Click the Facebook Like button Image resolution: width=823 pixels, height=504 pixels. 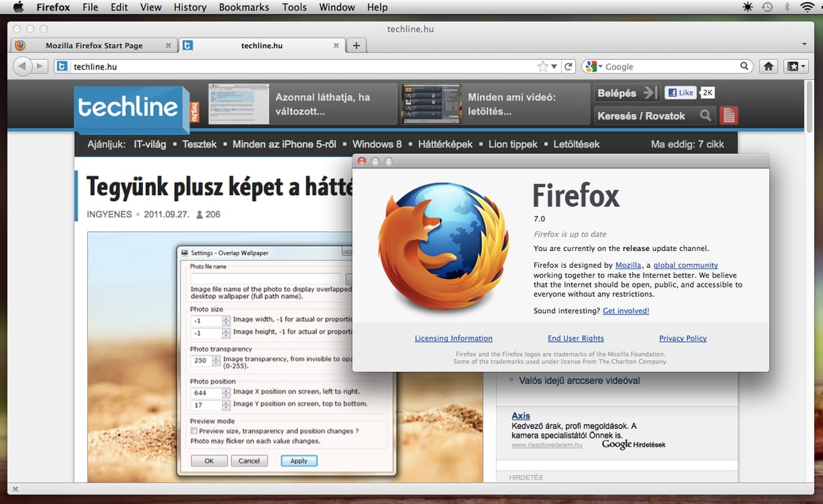coord(680,92)
